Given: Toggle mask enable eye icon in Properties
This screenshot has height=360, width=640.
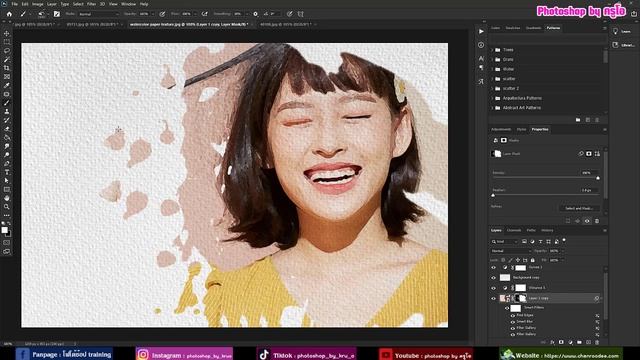Looking at the screenshot, I should 587,221.
